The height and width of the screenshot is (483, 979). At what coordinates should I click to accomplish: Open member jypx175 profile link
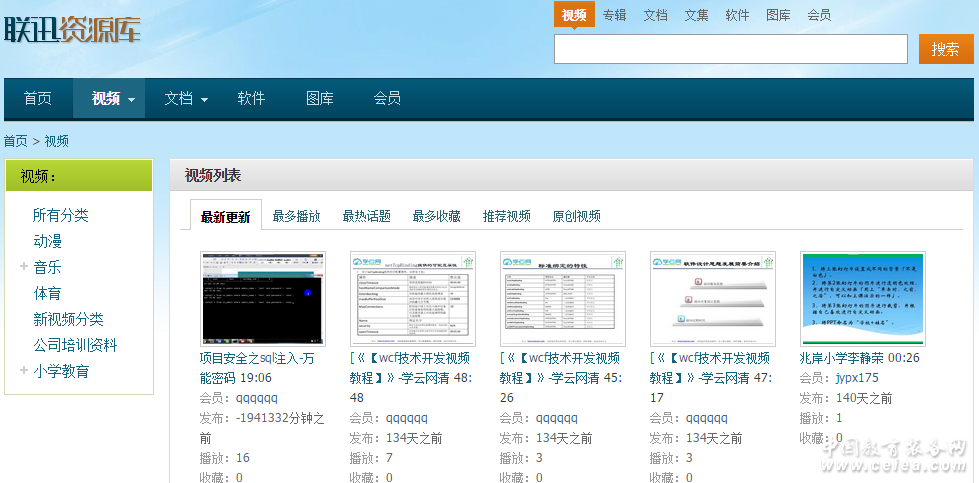click(x=857, y=378)
